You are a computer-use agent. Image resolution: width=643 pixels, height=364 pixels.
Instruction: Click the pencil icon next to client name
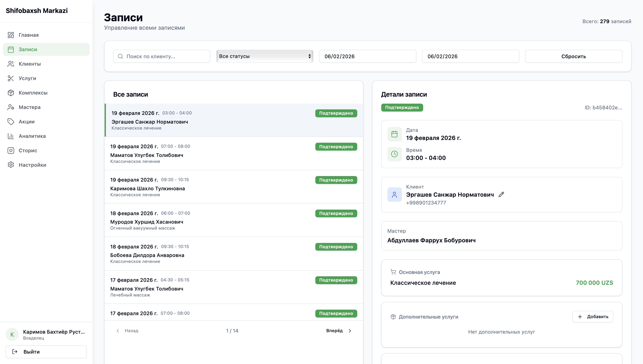click(501, 195)
